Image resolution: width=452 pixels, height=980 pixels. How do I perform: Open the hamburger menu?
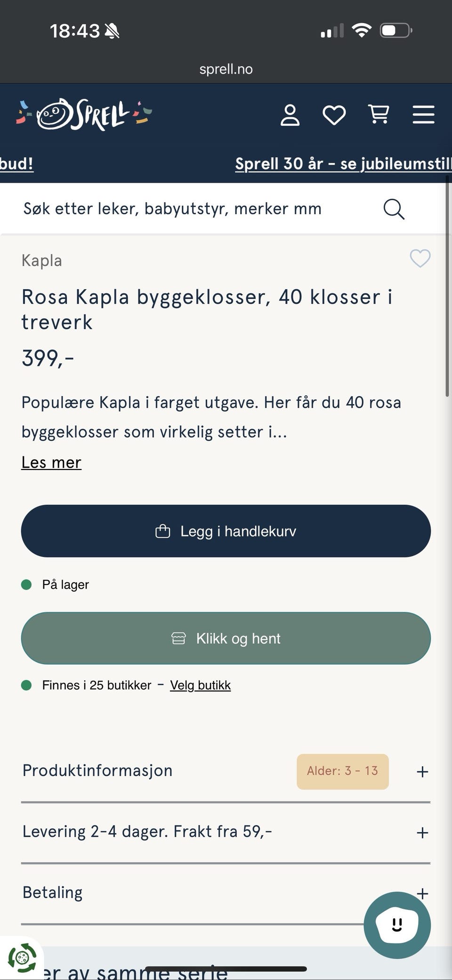423,114
